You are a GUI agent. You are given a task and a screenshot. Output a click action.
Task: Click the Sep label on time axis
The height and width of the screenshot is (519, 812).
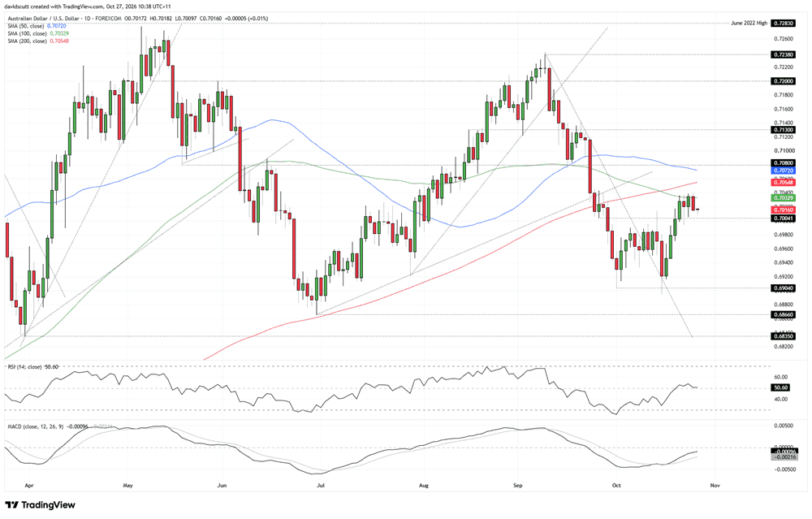tap(518, 486)
